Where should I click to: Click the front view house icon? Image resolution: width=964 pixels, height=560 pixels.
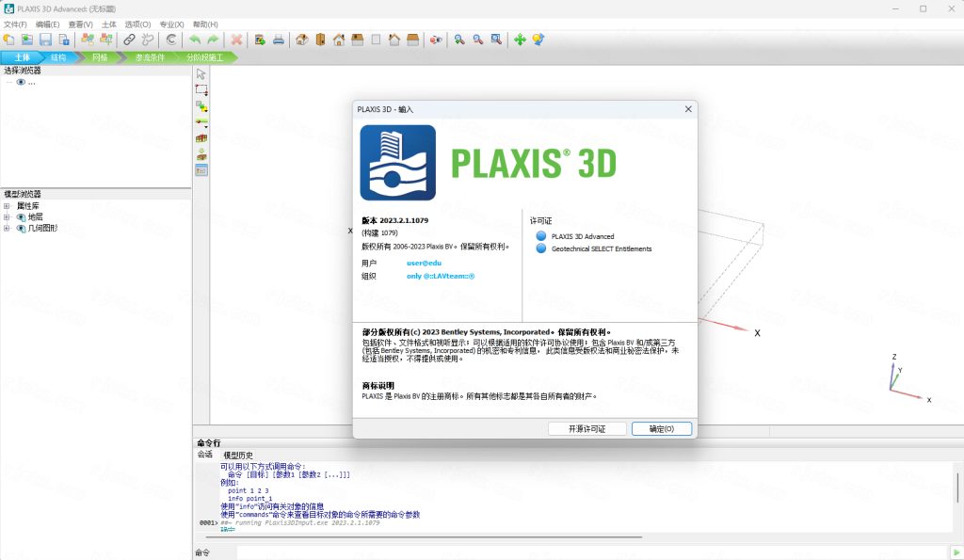pyautogui.click(x=339, y=40)
